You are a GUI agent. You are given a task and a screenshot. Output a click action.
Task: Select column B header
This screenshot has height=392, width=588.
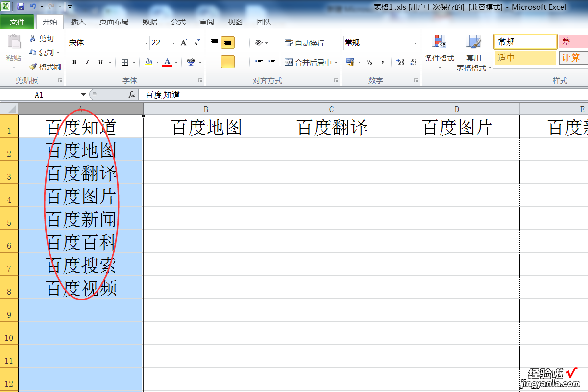[206, 109]
